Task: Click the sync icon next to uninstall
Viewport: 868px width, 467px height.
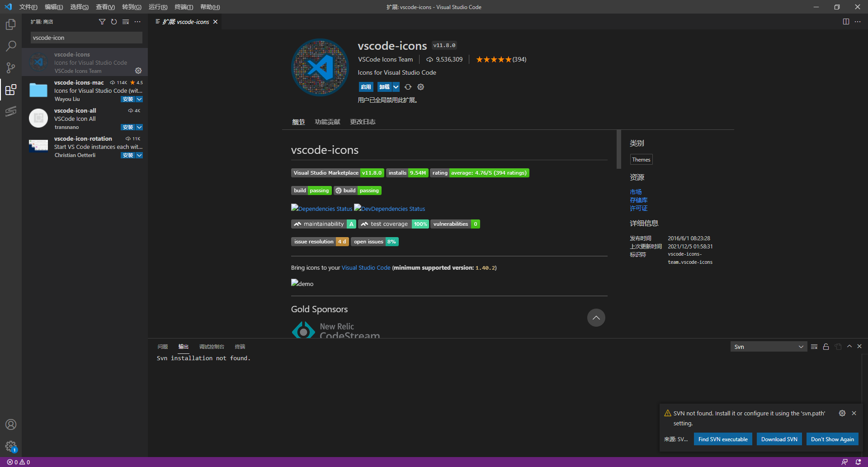Action: tap(408, 87)
